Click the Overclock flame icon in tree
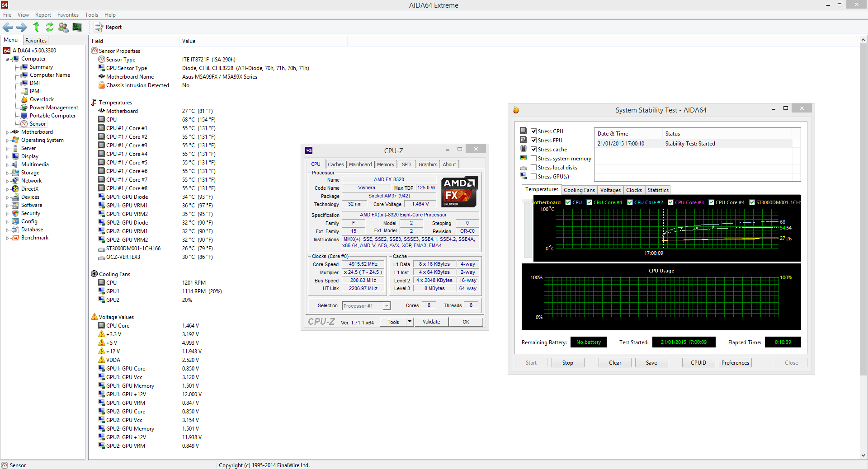 [24, 99]
